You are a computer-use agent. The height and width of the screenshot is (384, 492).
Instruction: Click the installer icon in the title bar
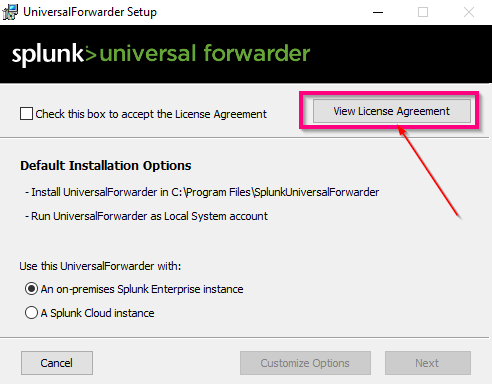[10, 12]
